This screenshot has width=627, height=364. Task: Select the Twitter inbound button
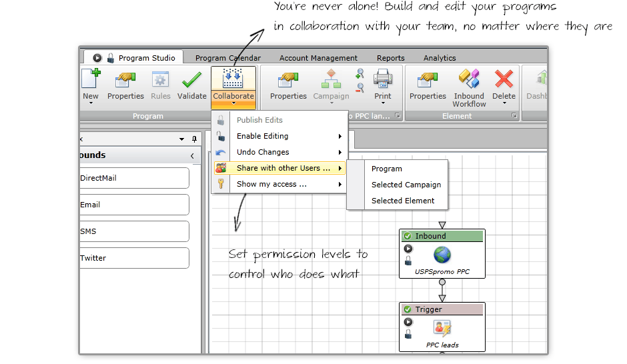(133, 258)
